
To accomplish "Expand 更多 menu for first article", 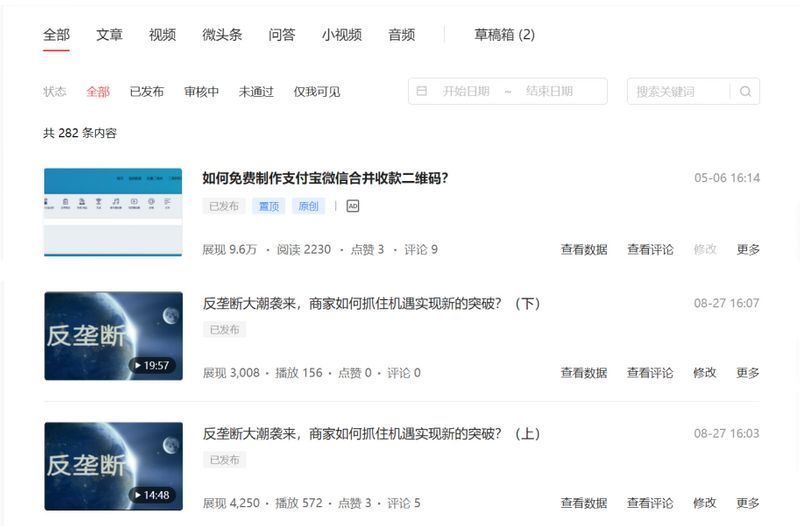I will point(748,250).
